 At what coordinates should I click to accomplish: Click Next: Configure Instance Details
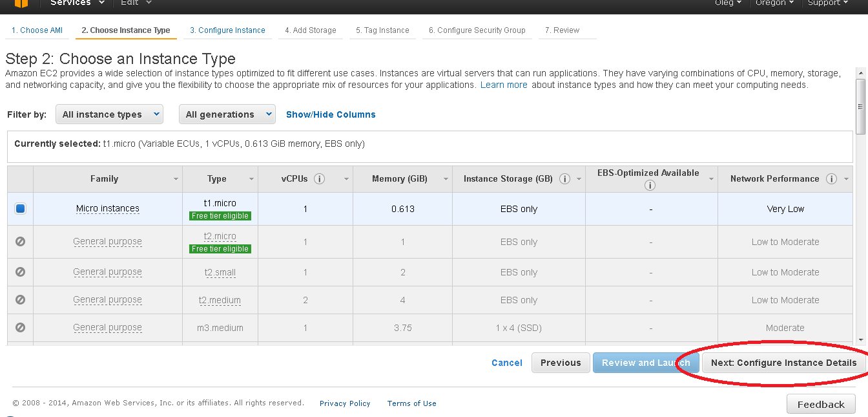tap(784, 363)
